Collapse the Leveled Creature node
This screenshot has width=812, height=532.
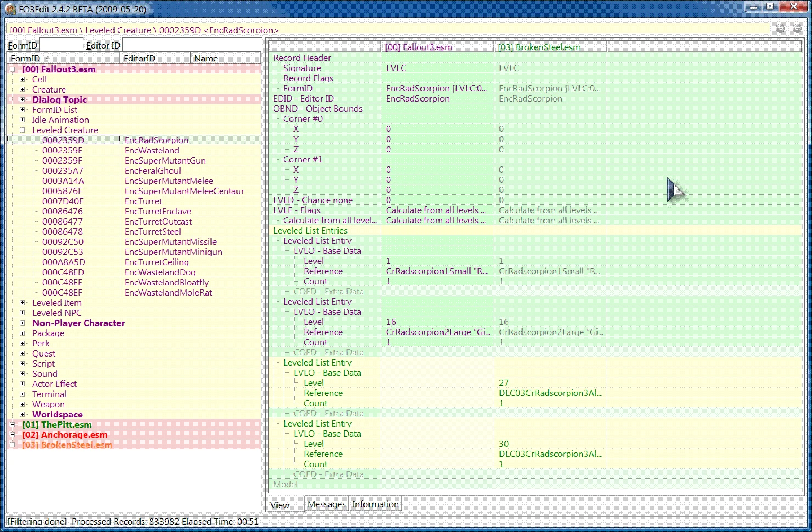tap(23, 130)
